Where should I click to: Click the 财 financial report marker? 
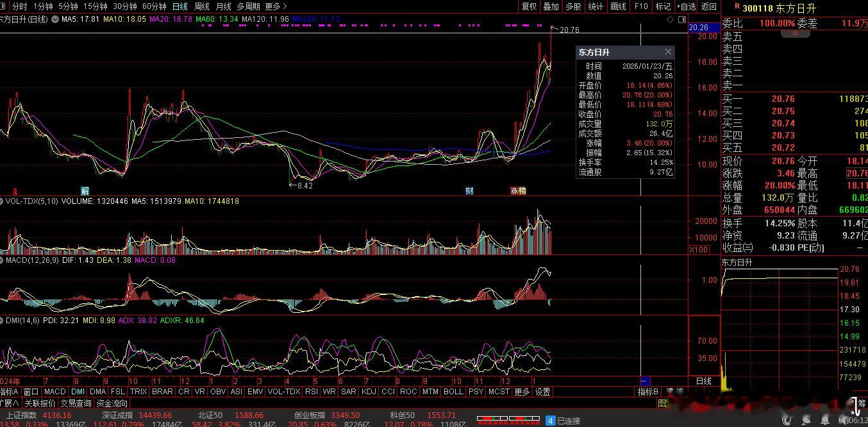point(469,191)
